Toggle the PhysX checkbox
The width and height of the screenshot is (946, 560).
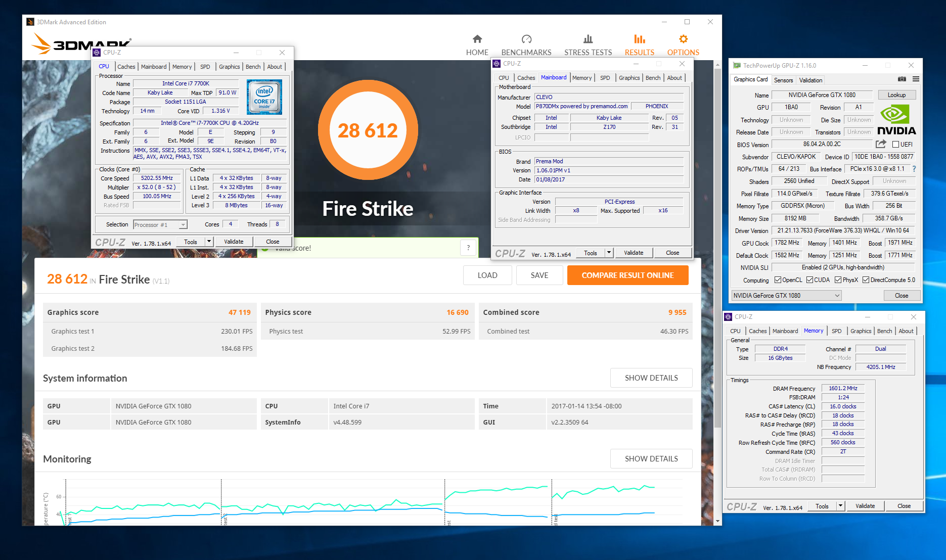pos(838,280)
